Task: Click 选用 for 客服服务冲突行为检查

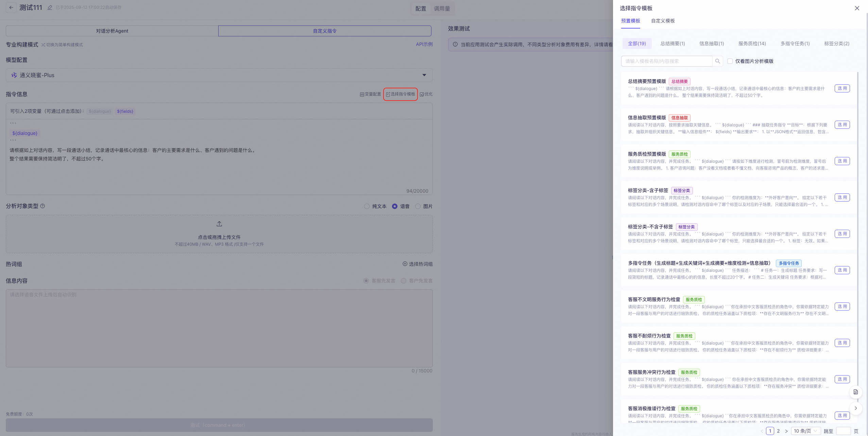Action: click(842, 379)
